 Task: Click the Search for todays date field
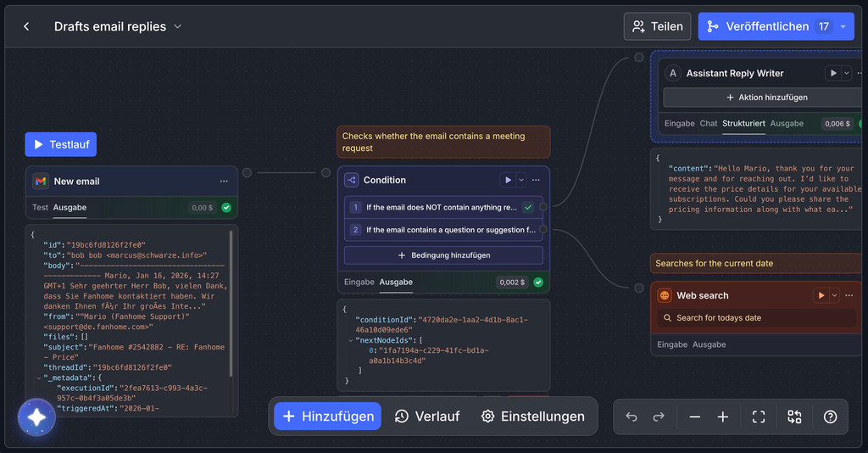pos(718,318)
